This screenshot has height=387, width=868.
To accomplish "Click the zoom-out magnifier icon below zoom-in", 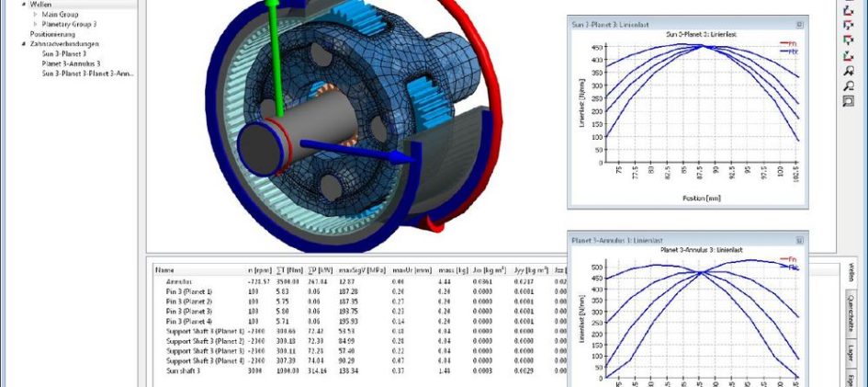I will click(x=849, y=85).
